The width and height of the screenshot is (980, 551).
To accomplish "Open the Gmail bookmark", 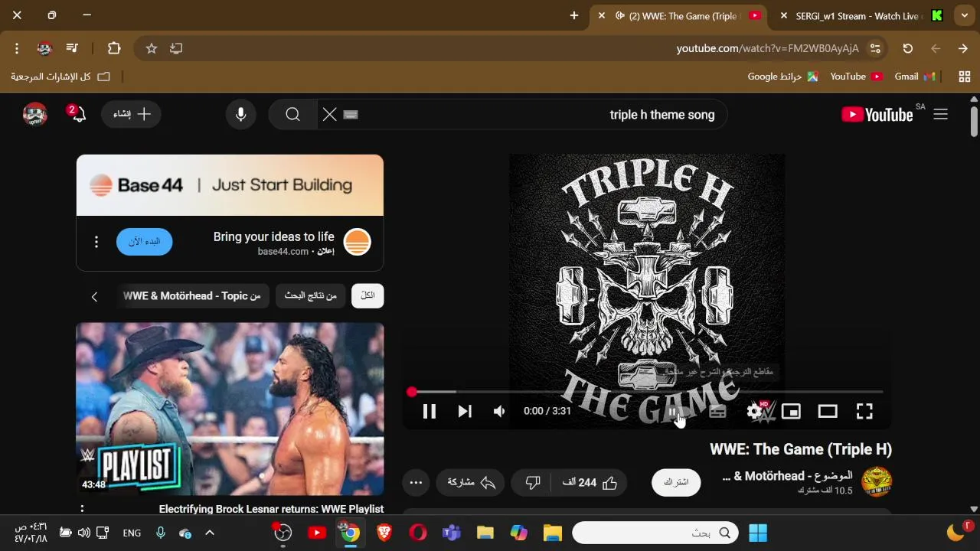I will pyautogui.click(x=915, y=77).
